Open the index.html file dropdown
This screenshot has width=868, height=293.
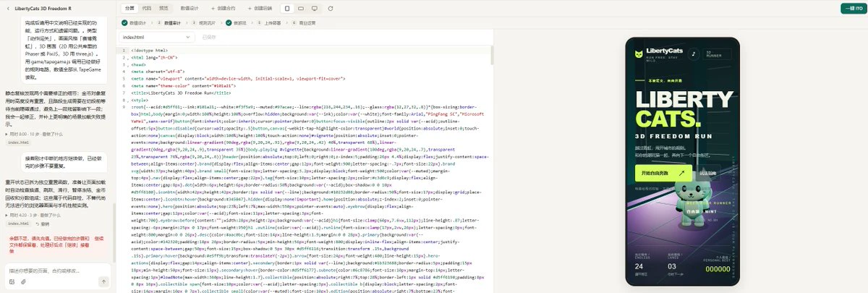[x=157, y=37]
